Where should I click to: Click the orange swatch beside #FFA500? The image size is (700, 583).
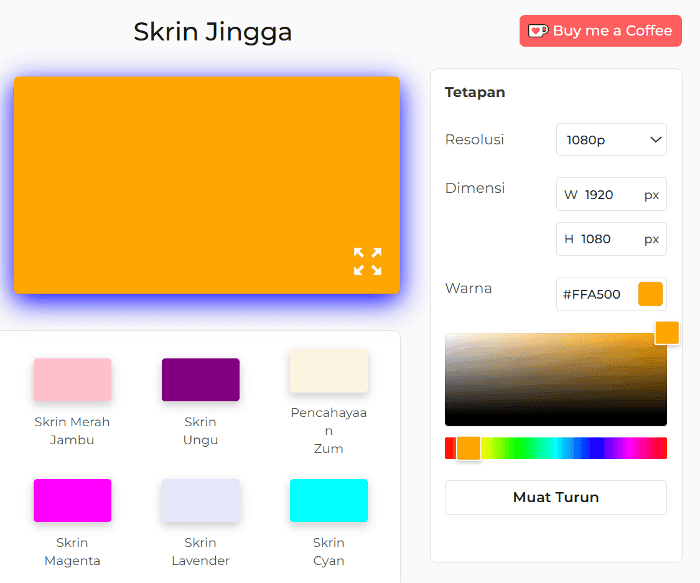tap(650, 294)
